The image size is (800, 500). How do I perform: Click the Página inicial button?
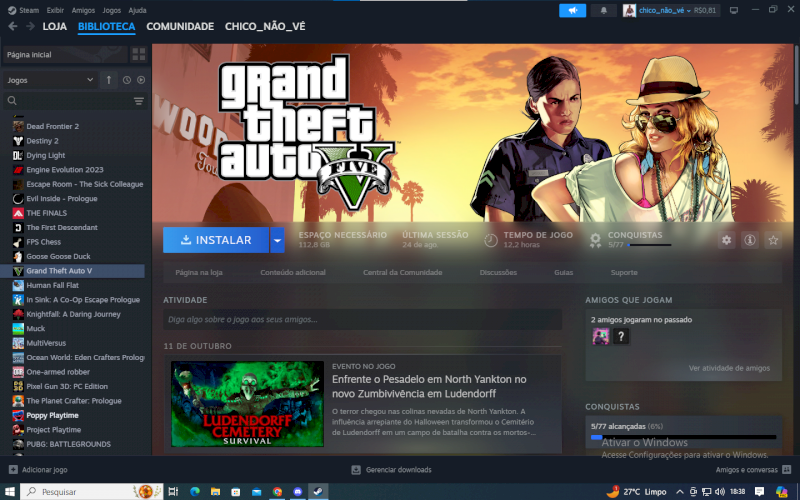point(65,55)
